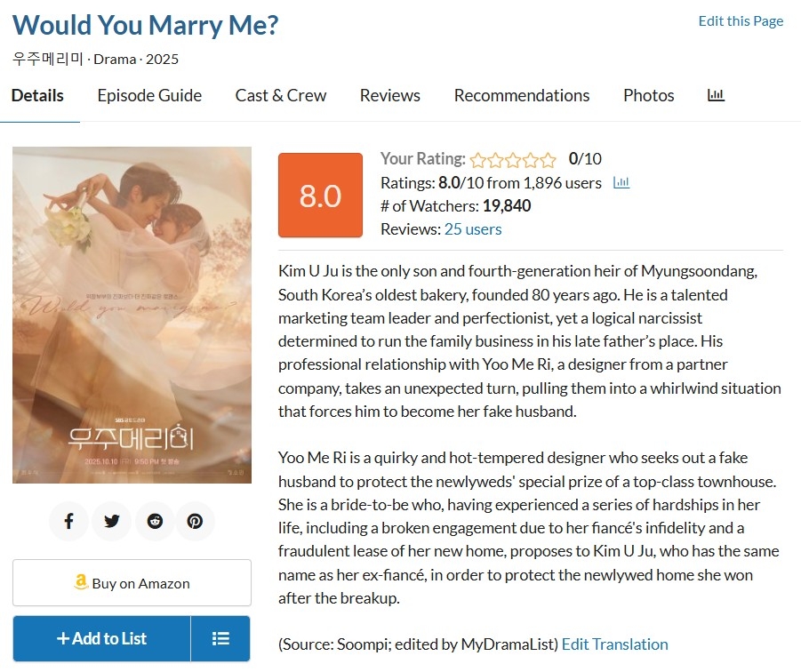The image size is (801, 672).
Task: Open the Edit this Page link
Action: click(741, 21)
